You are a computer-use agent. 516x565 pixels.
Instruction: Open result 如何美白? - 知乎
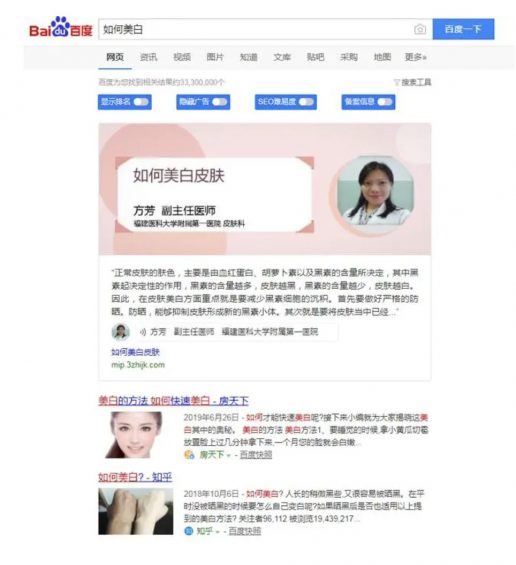pos(135,477)
